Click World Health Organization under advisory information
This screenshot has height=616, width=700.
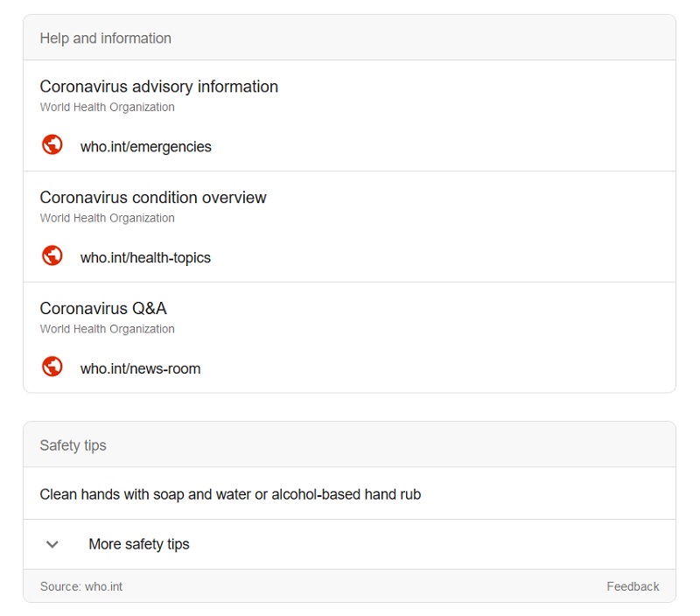click(x=107, y=108)
